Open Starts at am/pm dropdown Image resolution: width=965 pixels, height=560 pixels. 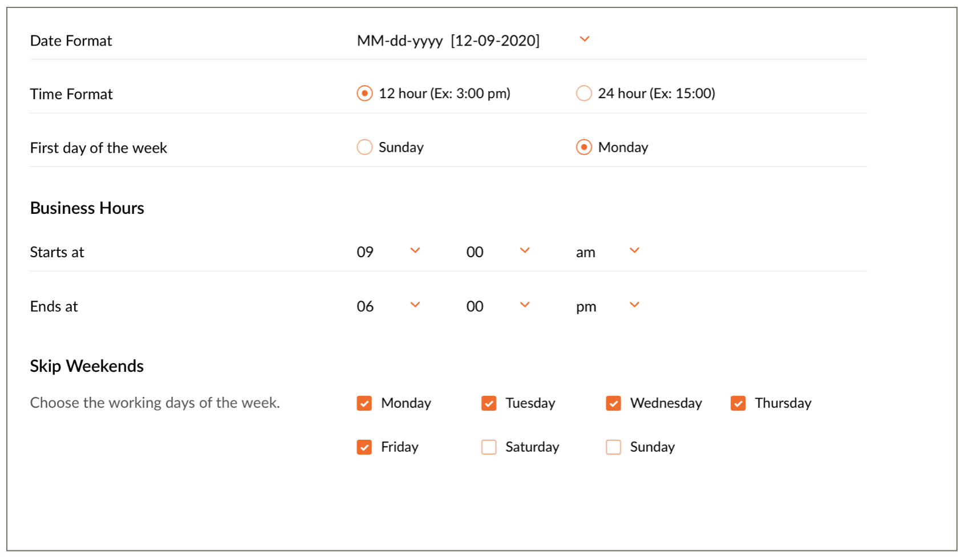click(x=634, y=251)
